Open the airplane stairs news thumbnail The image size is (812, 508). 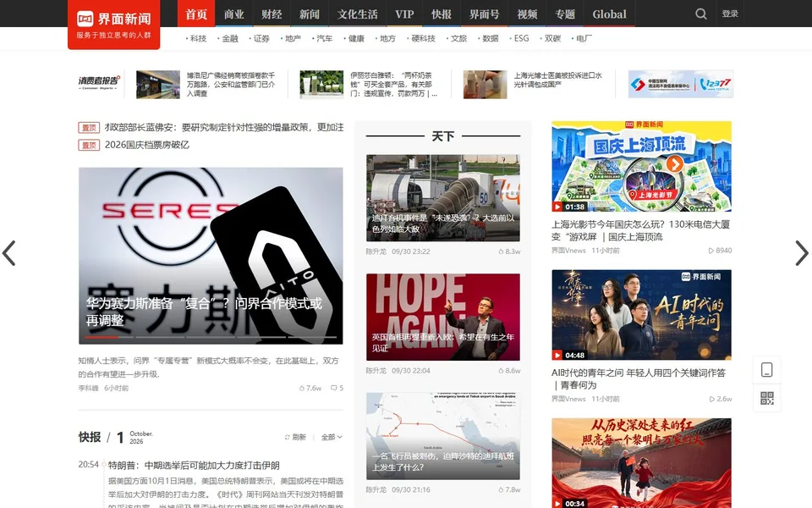pyautogui.click(x=442, y=198)
